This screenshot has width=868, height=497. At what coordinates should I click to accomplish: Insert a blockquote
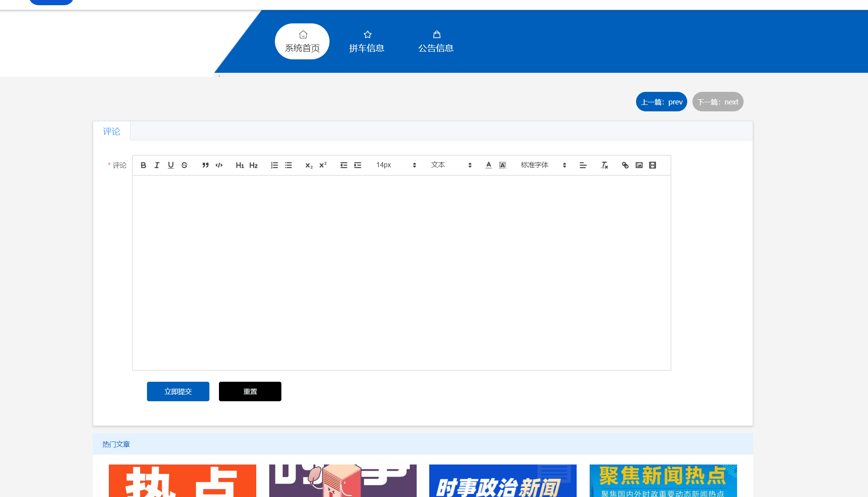(x=205, y=165)
